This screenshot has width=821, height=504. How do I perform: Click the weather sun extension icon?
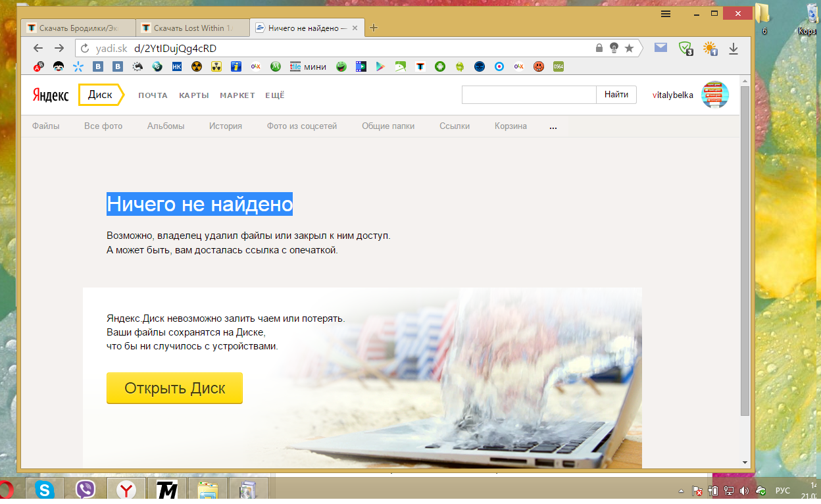click(x=710, y=48)
